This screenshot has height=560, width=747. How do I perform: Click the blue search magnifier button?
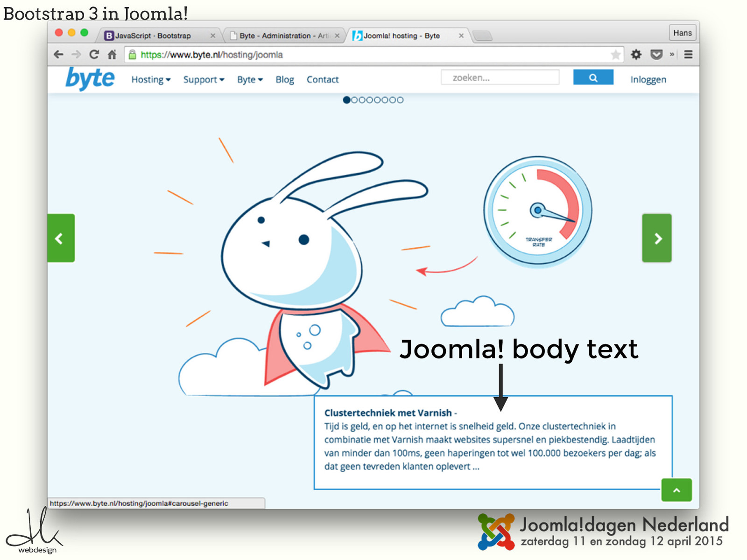pyautogui.click(x=593, y=77)
